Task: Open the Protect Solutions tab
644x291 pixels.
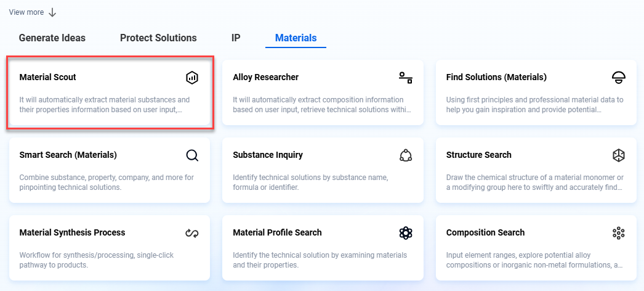Action: [158, 38]
